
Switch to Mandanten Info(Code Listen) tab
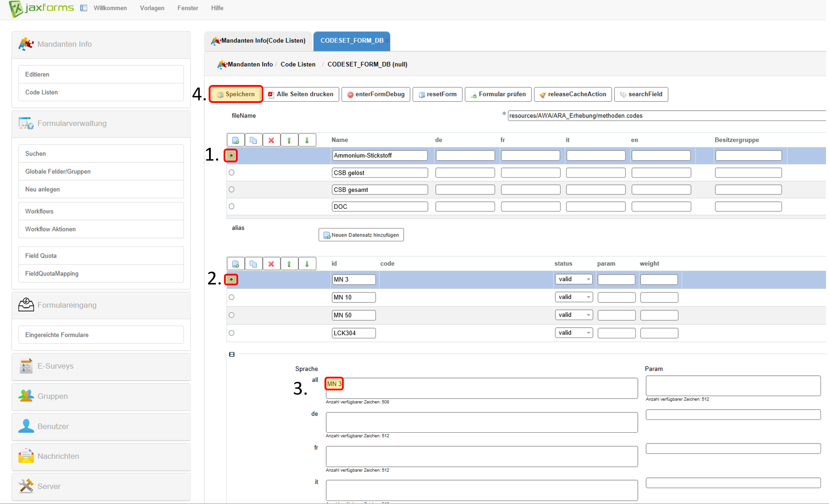coord(258,41)
